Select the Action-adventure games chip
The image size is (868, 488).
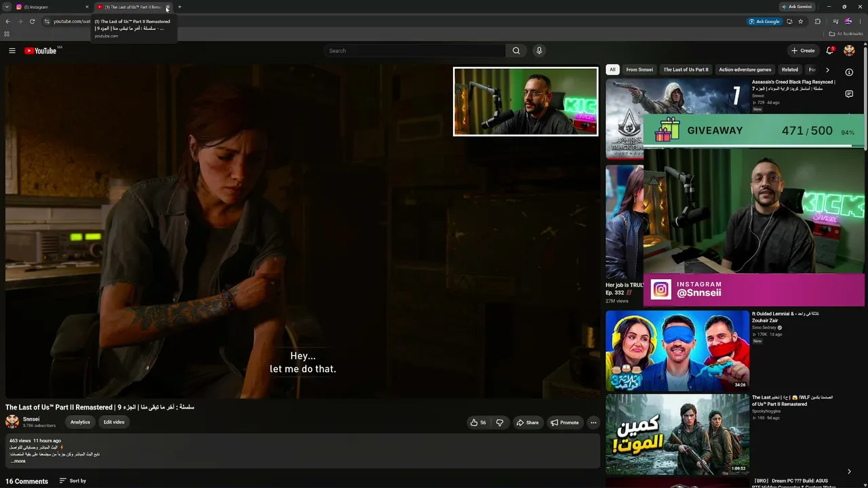[745, 70]
